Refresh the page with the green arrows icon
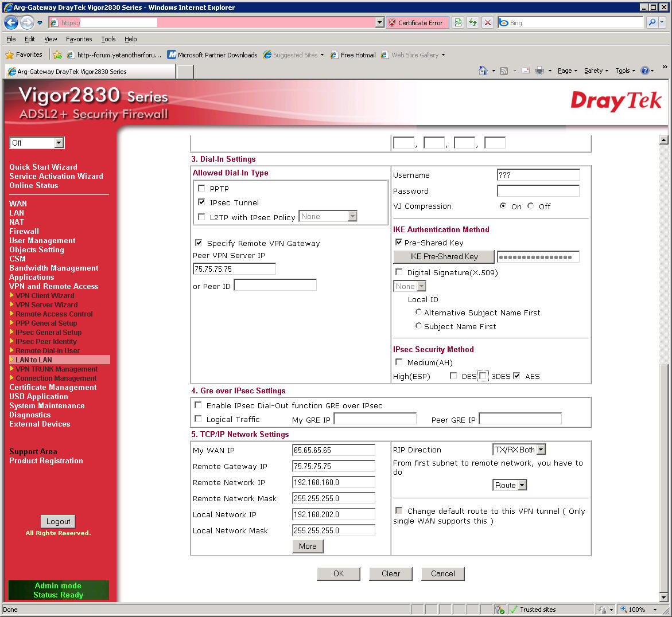Screen dimensions: 672x617 473,23
